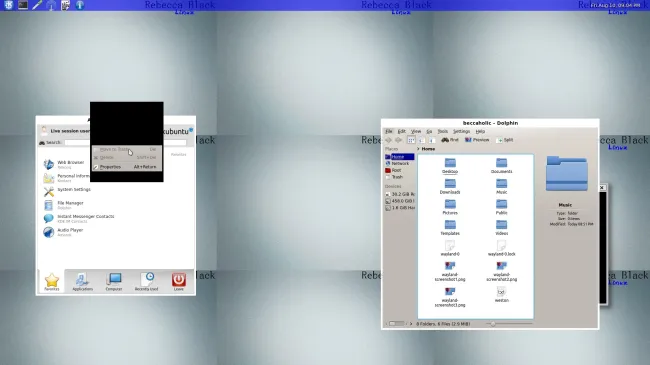This screenshot has width=650, height=365.
Task: Select the Desktop folder in Dolphin
Action: click(x=450, y=165)
